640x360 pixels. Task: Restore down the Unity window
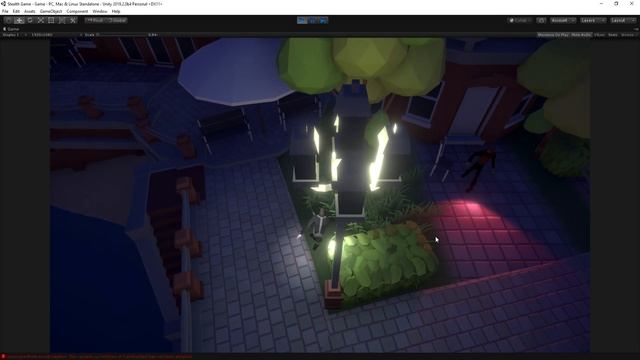[616, 4]
